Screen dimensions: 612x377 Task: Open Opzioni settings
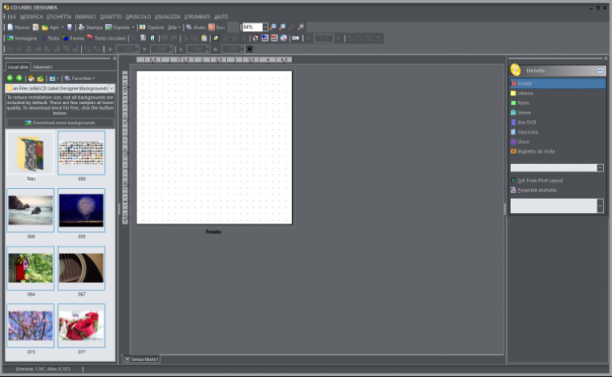click(x=152, y=27)
